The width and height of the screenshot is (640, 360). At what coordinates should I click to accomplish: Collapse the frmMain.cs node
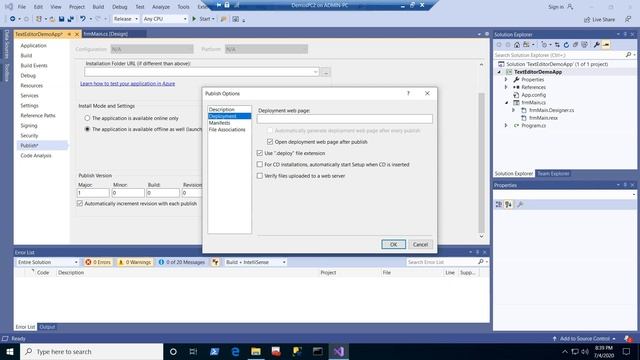point(506,102)
